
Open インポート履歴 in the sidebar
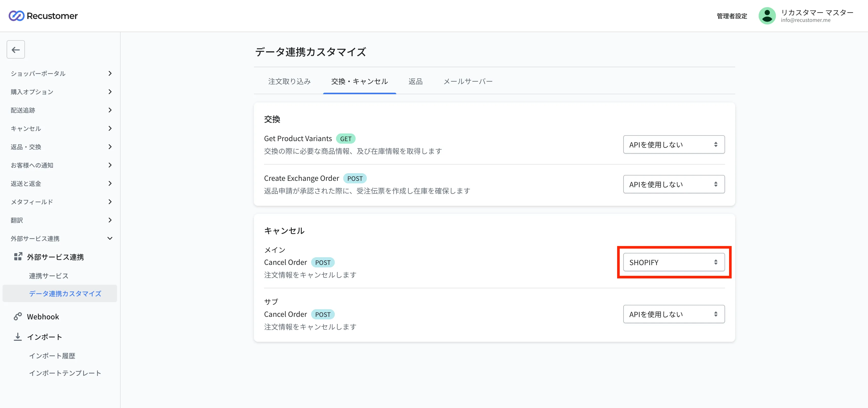[52, 356]
